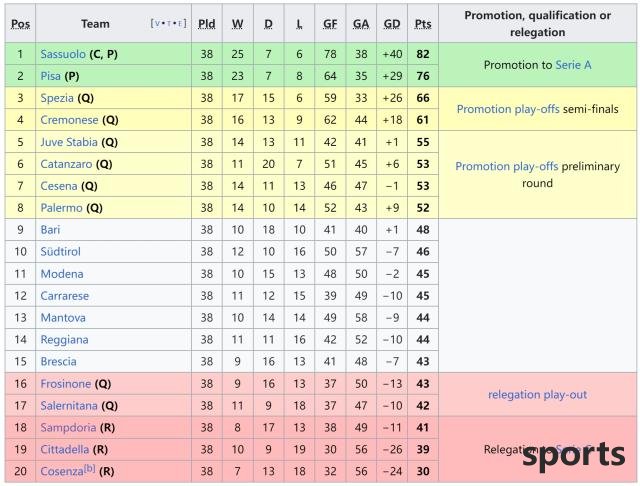Click the E edit template link

coord(180,23)
